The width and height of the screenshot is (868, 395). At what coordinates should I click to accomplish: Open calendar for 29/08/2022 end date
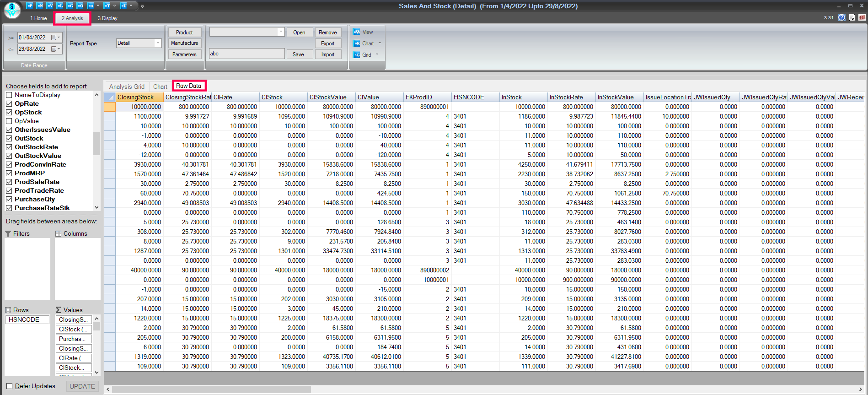[x=55, y=49]
